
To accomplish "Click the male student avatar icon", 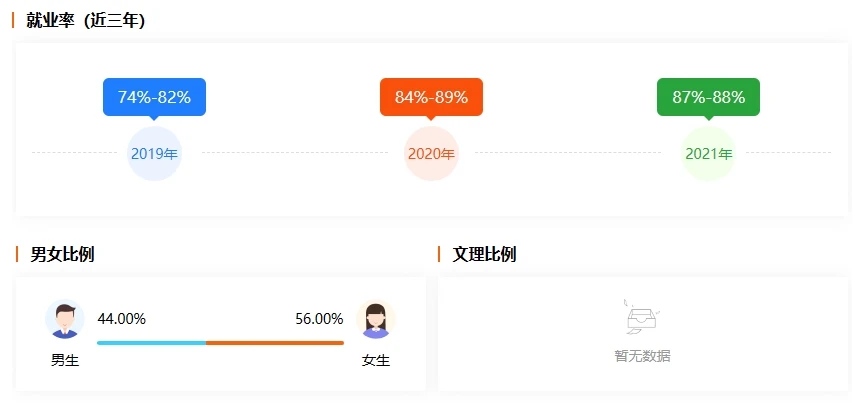I will [65, 319].
